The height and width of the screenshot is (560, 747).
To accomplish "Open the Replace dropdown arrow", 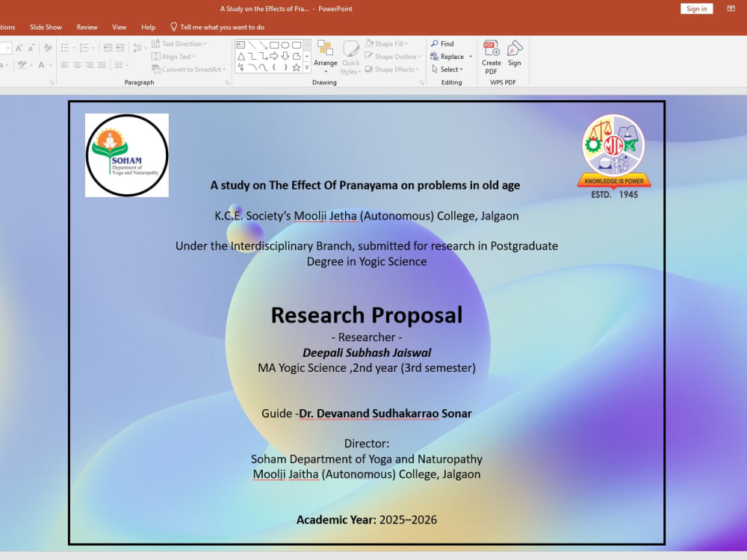I will [471, 56].
